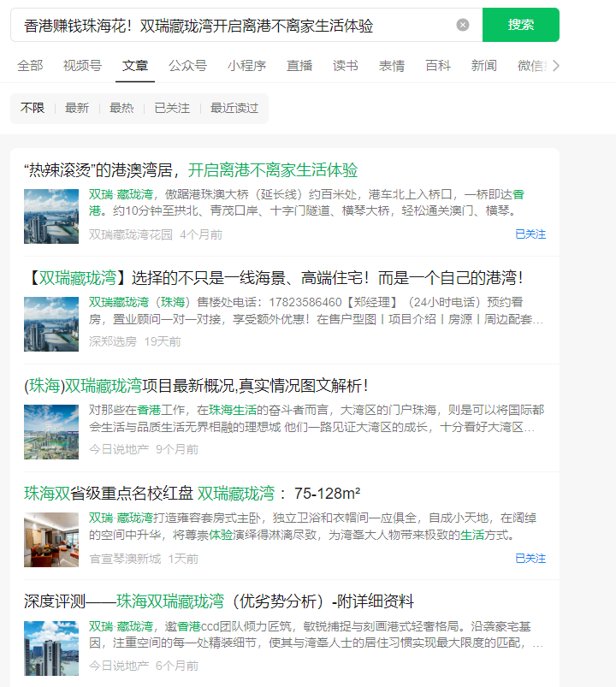Select the 不限 filter

tap(33, 108)
